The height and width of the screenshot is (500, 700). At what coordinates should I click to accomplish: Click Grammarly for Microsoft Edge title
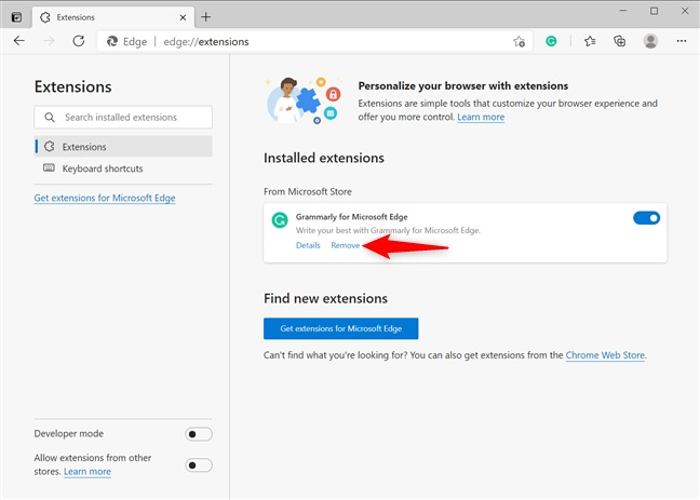click(351, 217)
